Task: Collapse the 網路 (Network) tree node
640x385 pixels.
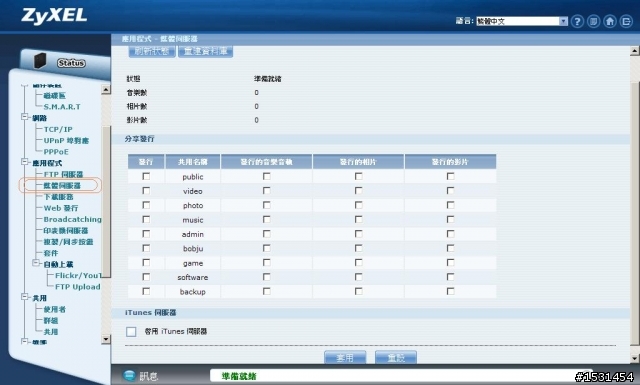Action: point(24,117)
